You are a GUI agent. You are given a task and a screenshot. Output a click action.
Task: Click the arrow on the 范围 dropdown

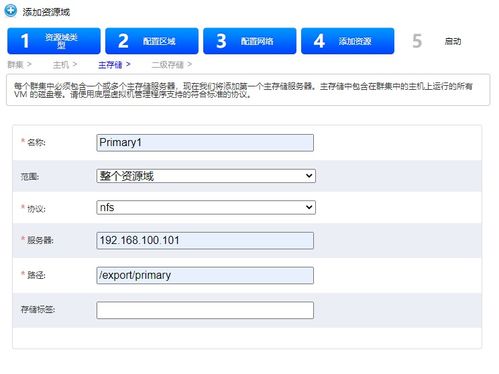click(309, 176)
